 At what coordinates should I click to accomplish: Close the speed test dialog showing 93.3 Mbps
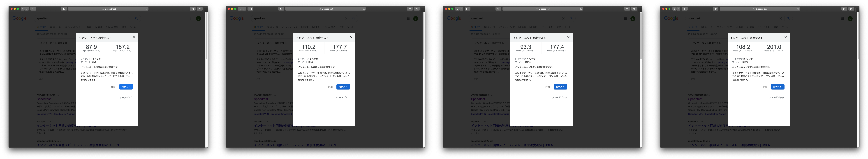tap(568, 37)
